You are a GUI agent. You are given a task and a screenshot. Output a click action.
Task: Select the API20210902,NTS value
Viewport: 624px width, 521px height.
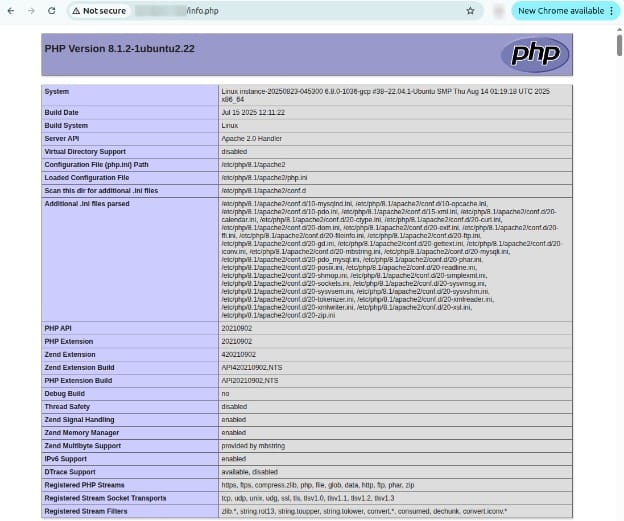250,381
